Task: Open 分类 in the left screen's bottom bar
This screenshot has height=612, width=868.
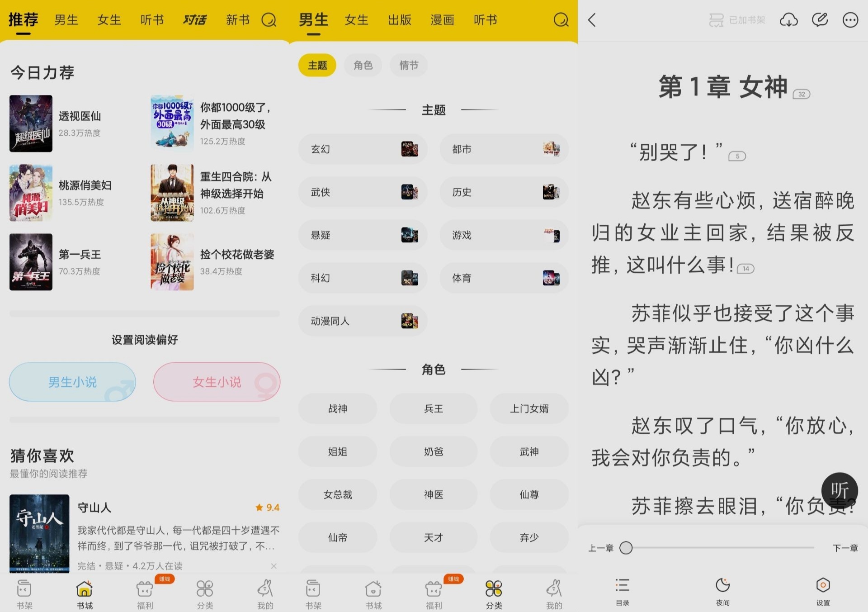Action: coord(205,594)
